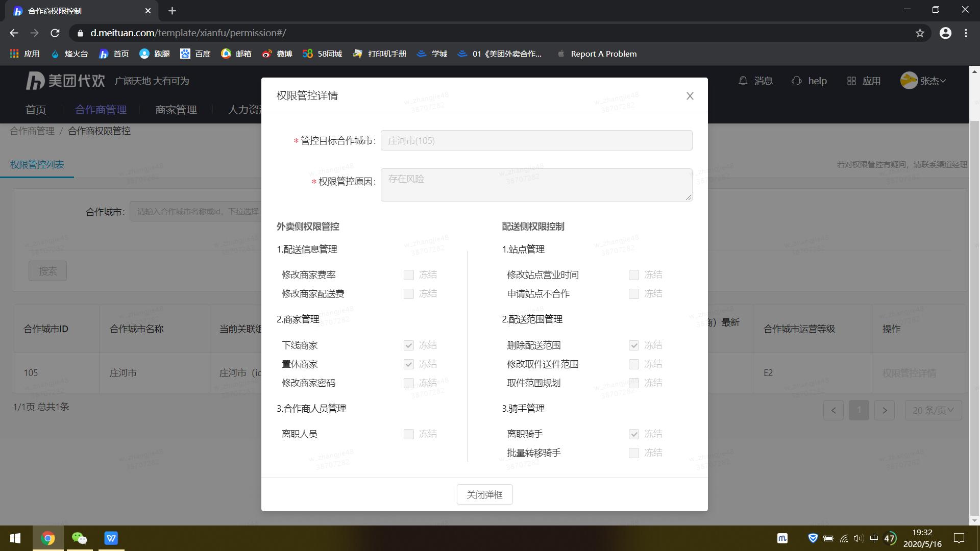Expand the 张杰 user menu
Screen dimensions: 980x551
[x=932, y=81]
